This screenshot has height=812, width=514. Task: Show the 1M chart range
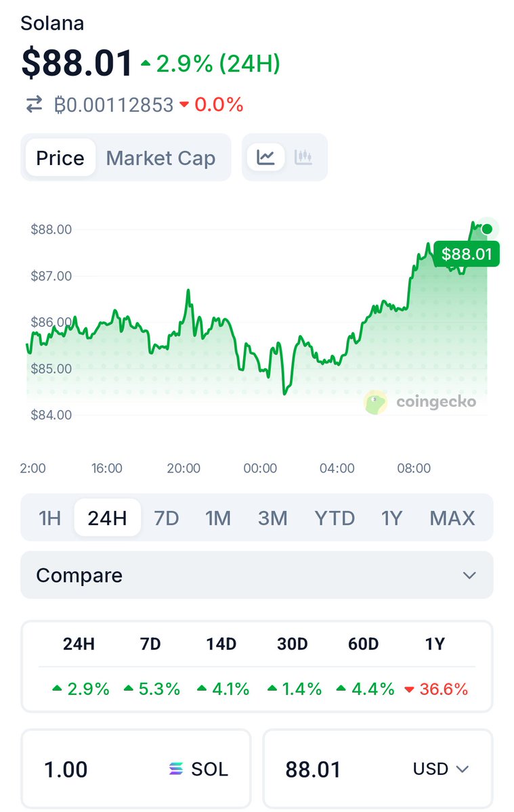[218, 518]
